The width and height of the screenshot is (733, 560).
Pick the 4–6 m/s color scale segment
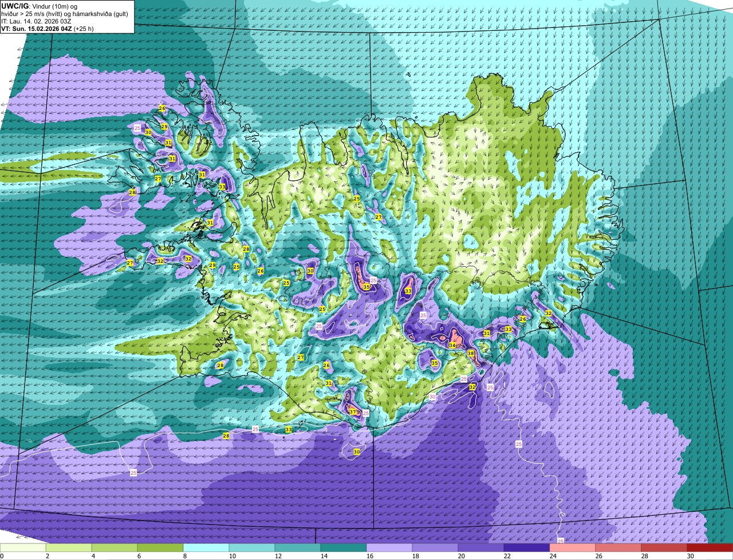point(115,548)
